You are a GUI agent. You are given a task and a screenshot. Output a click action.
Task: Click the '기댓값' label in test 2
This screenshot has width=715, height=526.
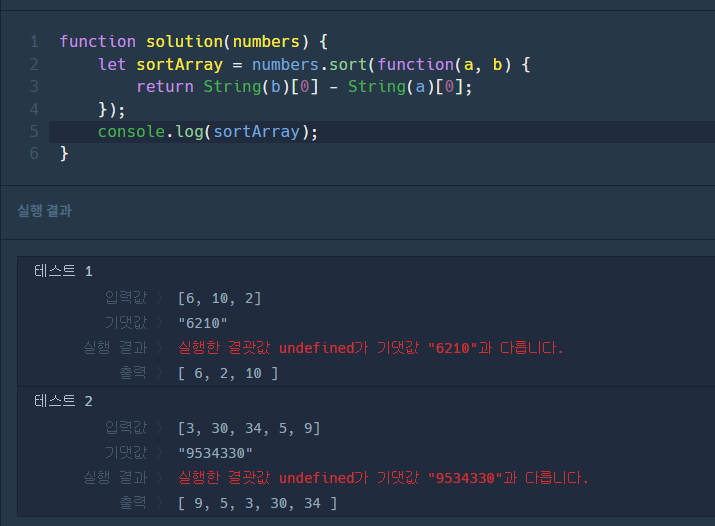[x=126, y=453]
